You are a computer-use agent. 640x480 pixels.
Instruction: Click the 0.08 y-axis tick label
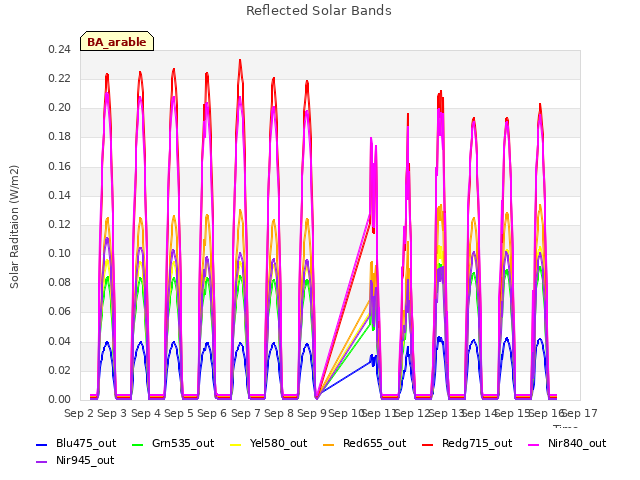59,282
